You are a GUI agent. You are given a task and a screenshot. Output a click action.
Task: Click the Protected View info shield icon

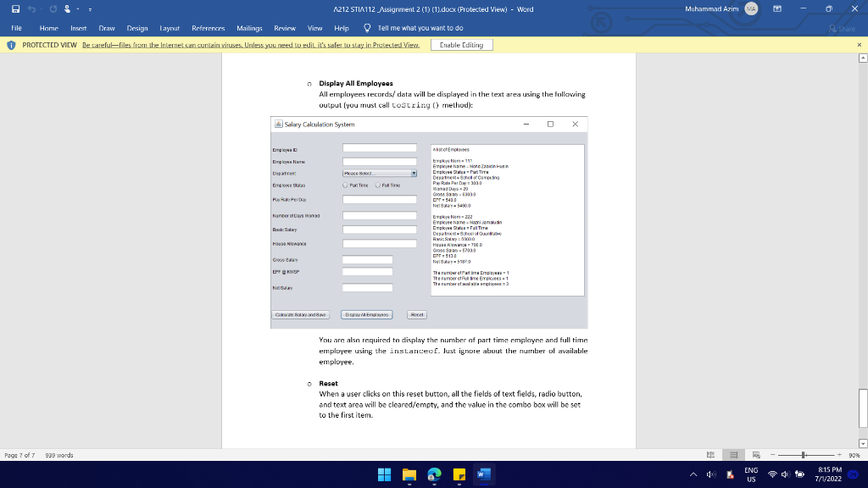11,45
